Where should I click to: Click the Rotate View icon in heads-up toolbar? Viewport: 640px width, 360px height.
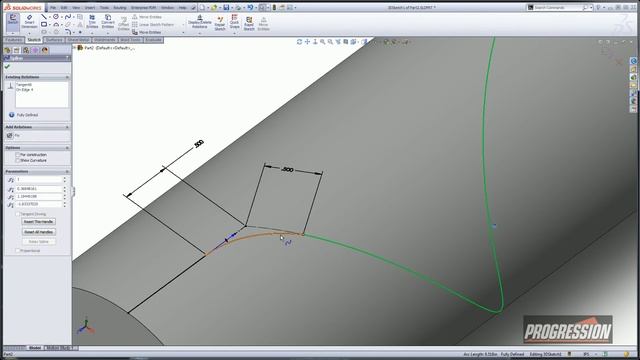tap(300, 42)
